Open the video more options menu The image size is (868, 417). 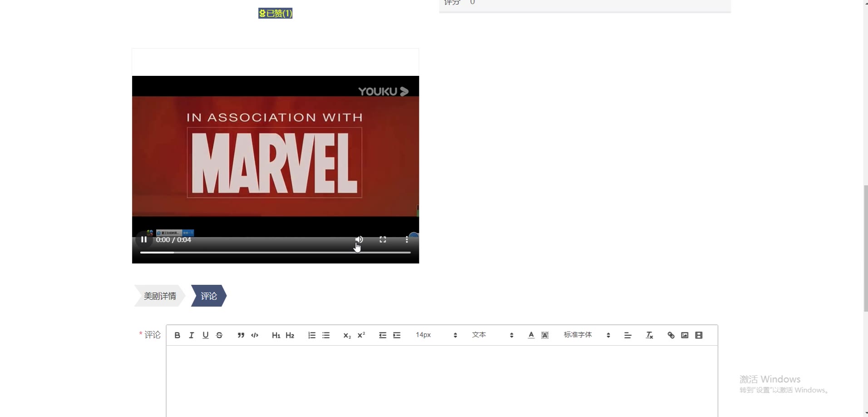pyautogui.click(x=407, y=239)
